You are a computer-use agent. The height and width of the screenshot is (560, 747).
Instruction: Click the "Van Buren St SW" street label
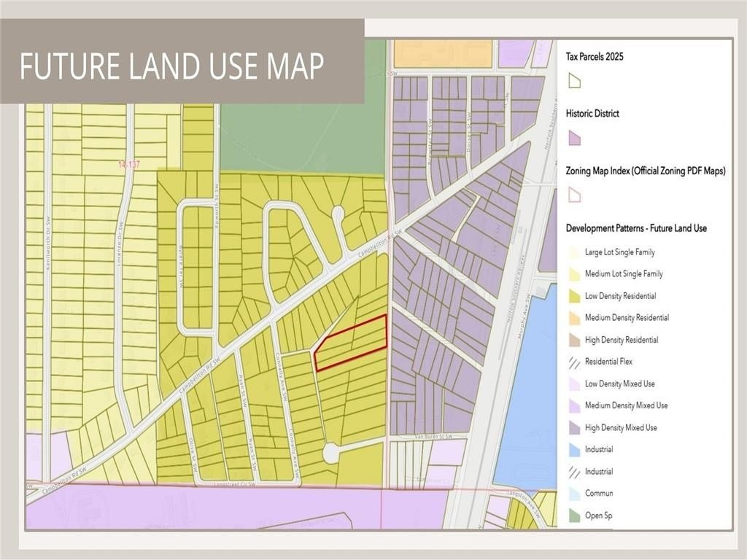click(433, 437)
